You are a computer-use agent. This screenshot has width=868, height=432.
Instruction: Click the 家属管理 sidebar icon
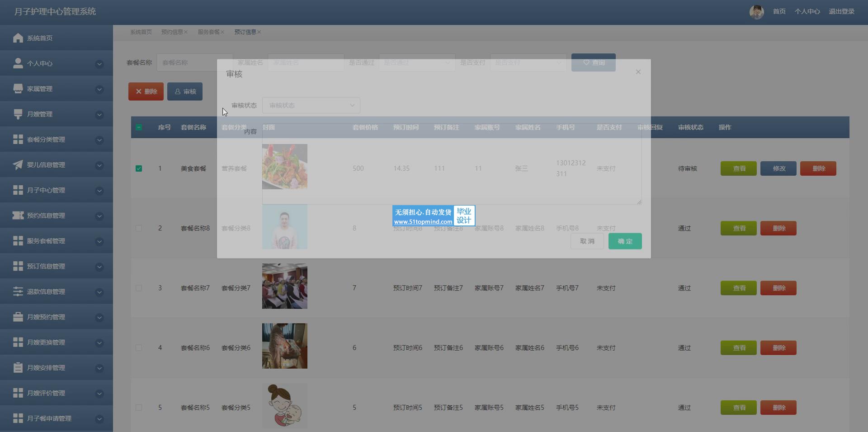click(x=18, y=89)
